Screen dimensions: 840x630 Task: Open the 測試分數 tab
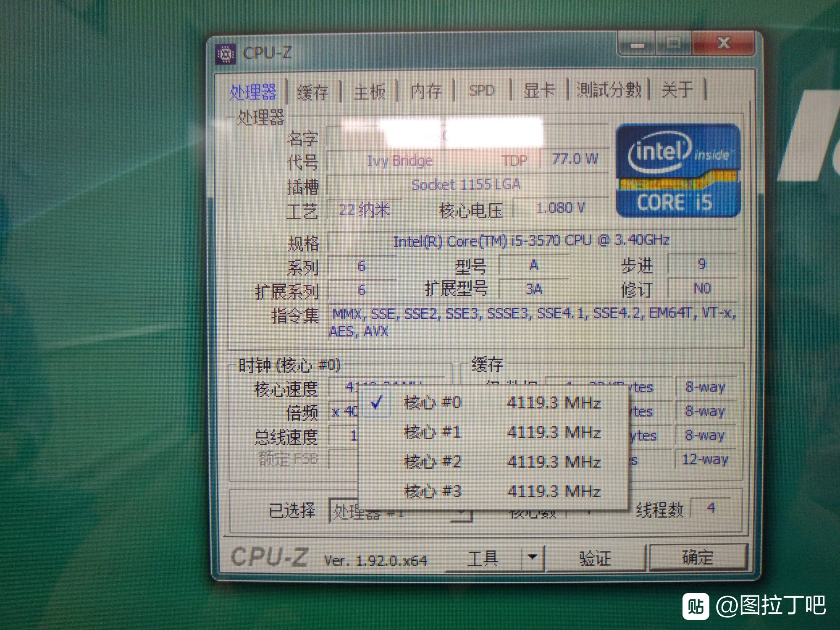click(x=609, y=89)
